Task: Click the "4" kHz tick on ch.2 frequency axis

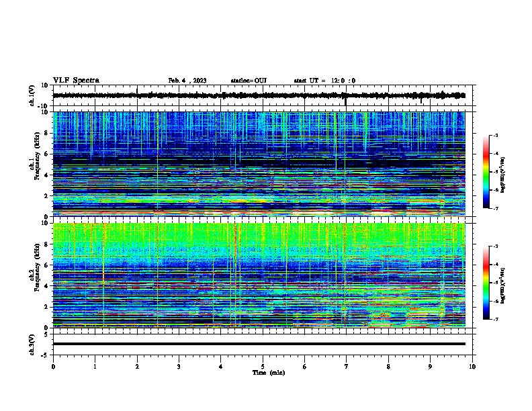Action: point(46,286)
